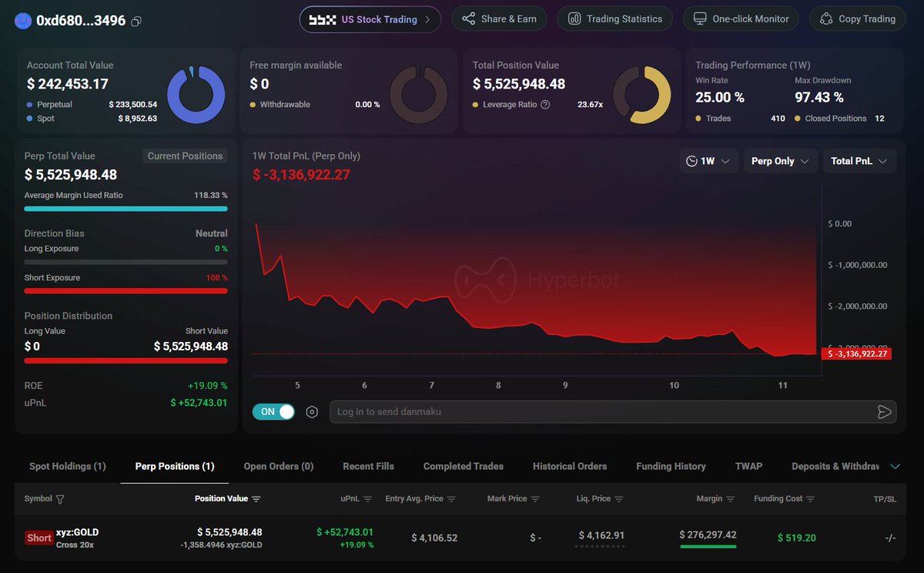The width and height of the screenshot is (924, 573).
Task: Switch to Completed Trades tab
Action: coord(464,466)
